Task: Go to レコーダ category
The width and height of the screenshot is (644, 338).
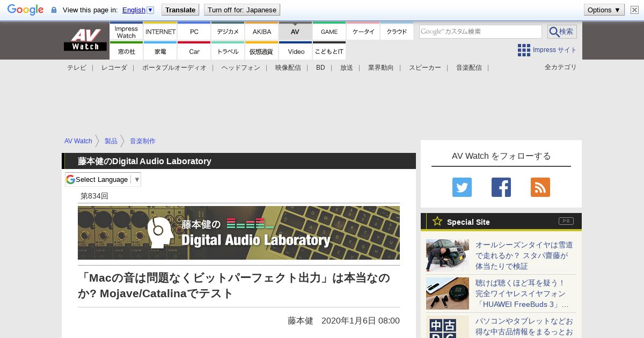Action: click(x=114, y=68)
